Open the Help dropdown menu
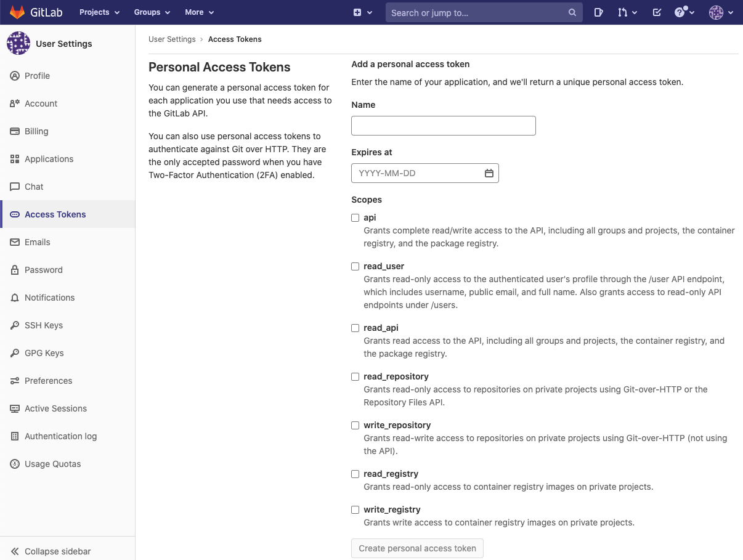Screen dimensions: 743x560 [684, 12]
